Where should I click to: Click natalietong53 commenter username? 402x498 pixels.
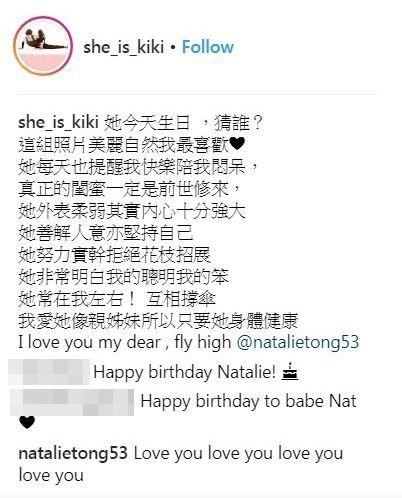[73, 453]
